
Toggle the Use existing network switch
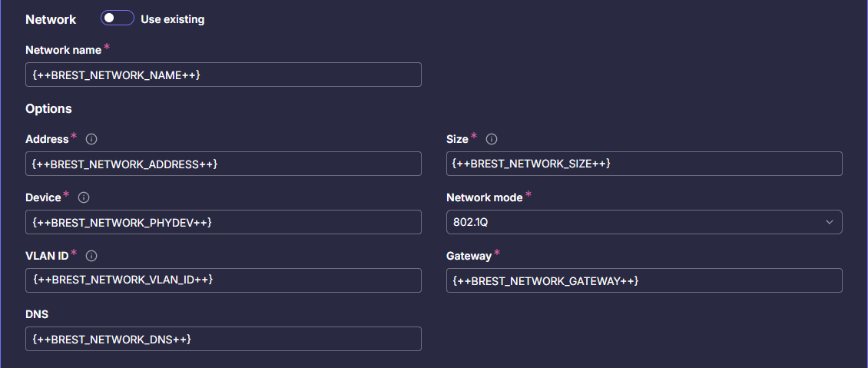pos(118,18)
